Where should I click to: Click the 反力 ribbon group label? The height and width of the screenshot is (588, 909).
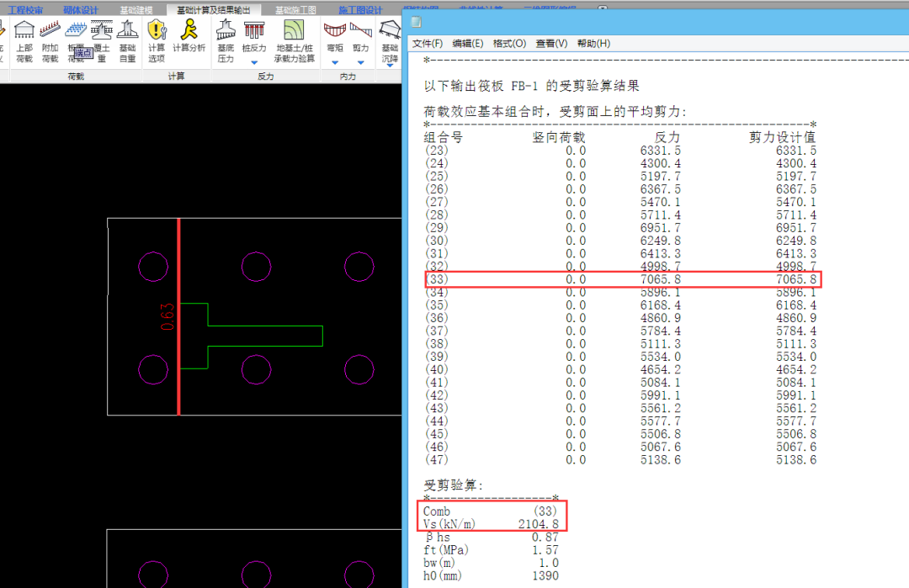point(265,77)
